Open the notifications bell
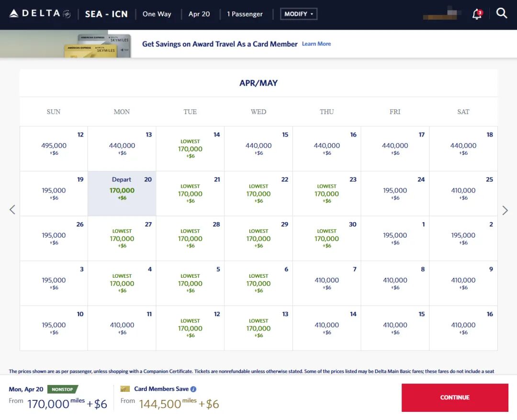 click(477, 14)
